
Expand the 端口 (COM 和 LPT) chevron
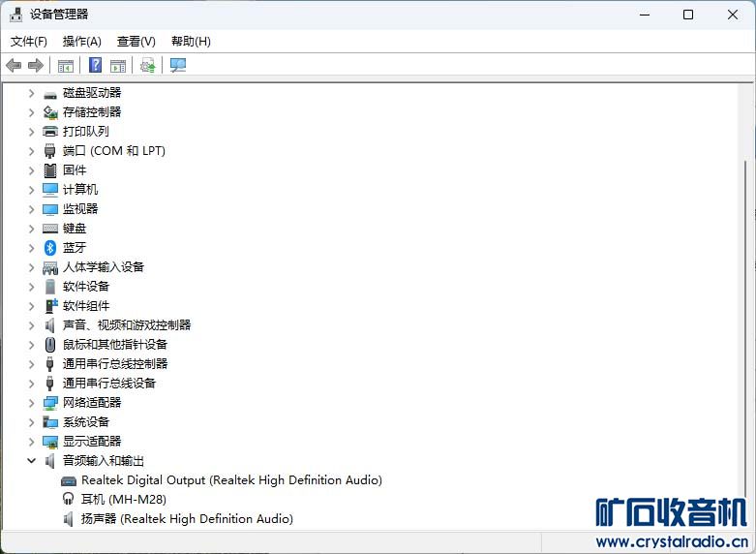pos(31,151)
